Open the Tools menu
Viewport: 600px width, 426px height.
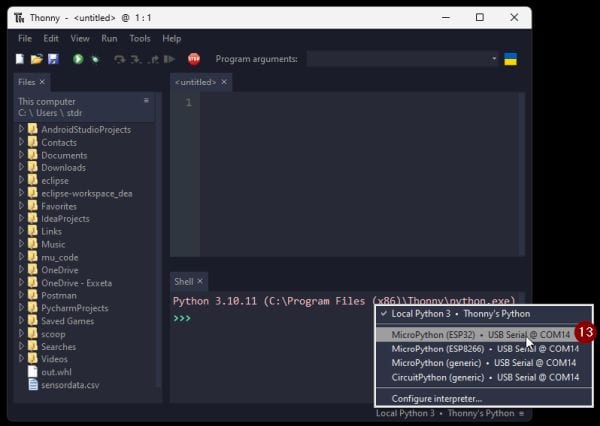(140, 38)
